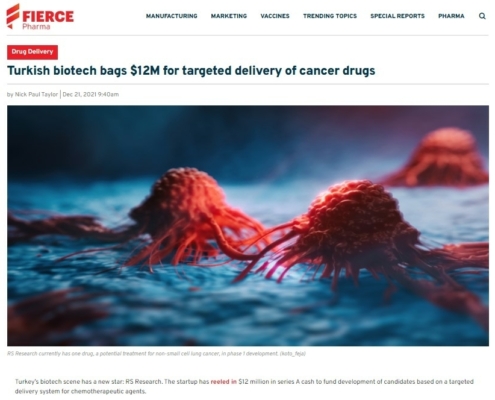Open the Manufacturing menu item

tap(172, 16)
